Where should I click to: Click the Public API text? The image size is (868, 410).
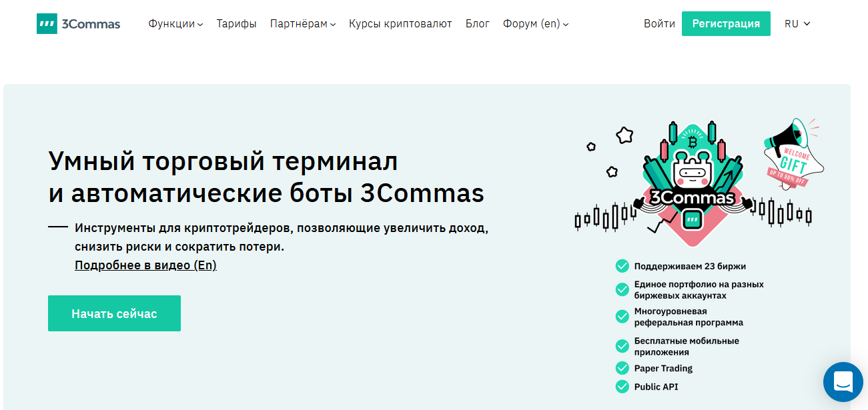[x=656, y=387]
